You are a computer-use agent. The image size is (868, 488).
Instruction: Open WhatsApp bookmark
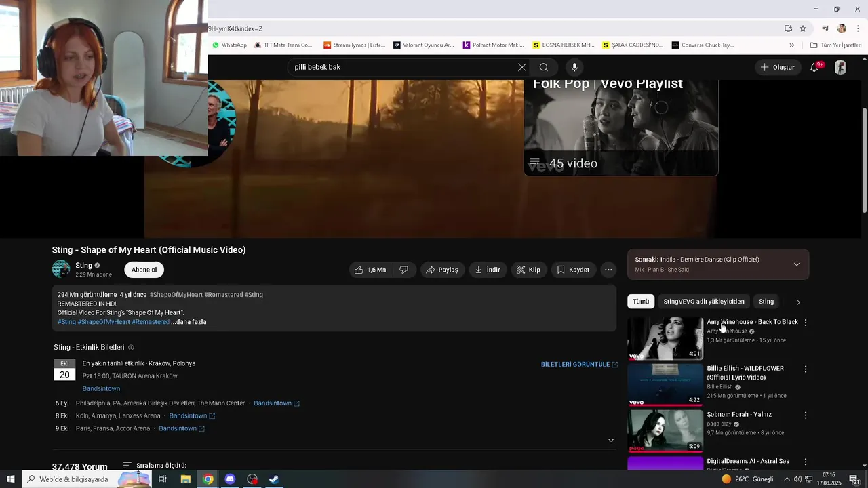click(x=229, y=45)
